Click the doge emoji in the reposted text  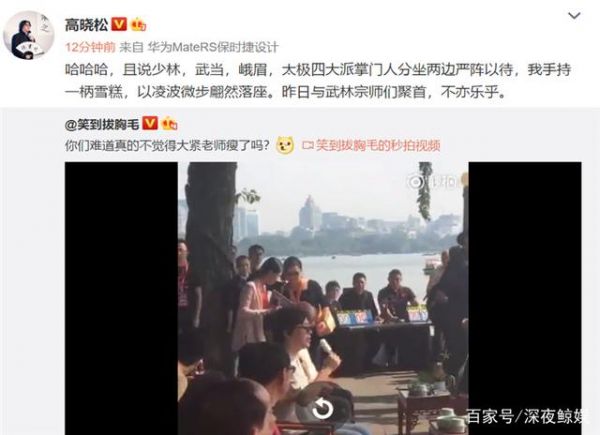(285, 145)
